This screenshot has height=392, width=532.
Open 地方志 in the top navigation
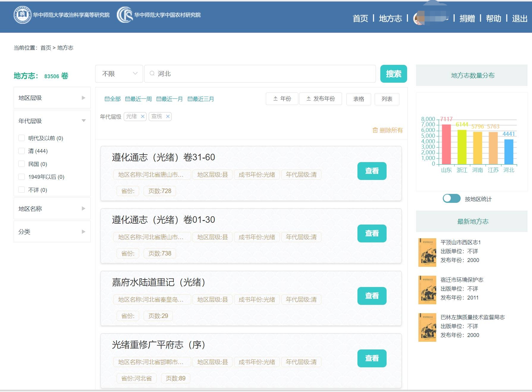(x=390, y=18)
